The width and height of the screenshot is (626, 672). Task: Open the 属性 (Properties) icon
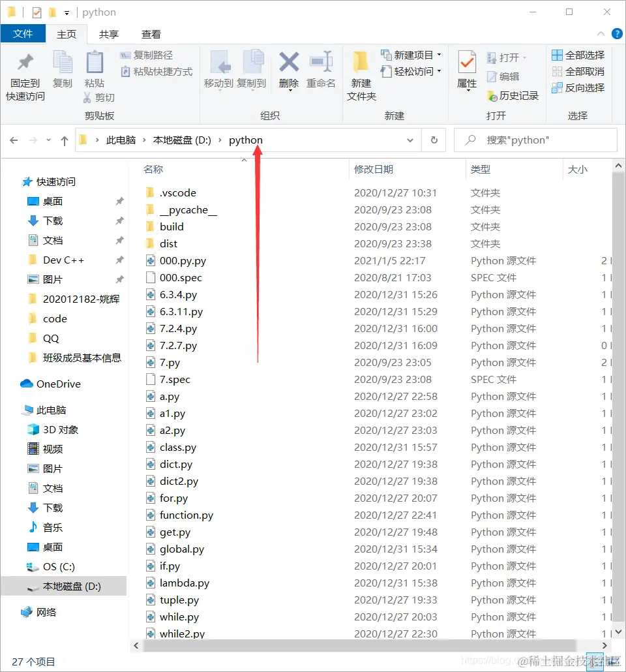[x=467, y=69]
